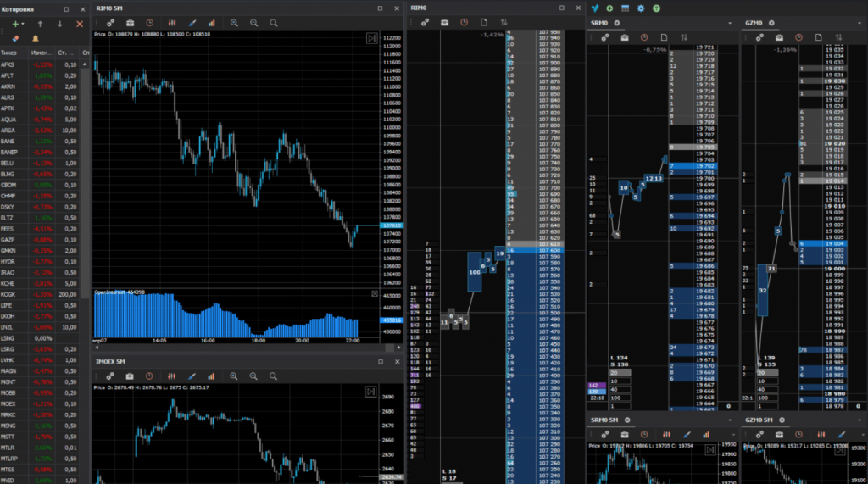Click the Тикер column header
Screen dimensions: 868x484
[9, 53]
